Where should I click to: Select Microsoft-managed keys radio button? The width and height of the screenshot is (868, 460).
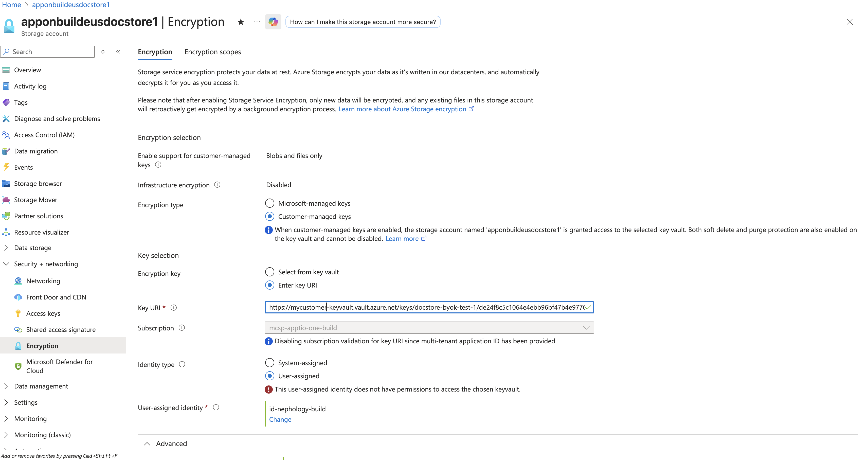[x=269, y=203]
